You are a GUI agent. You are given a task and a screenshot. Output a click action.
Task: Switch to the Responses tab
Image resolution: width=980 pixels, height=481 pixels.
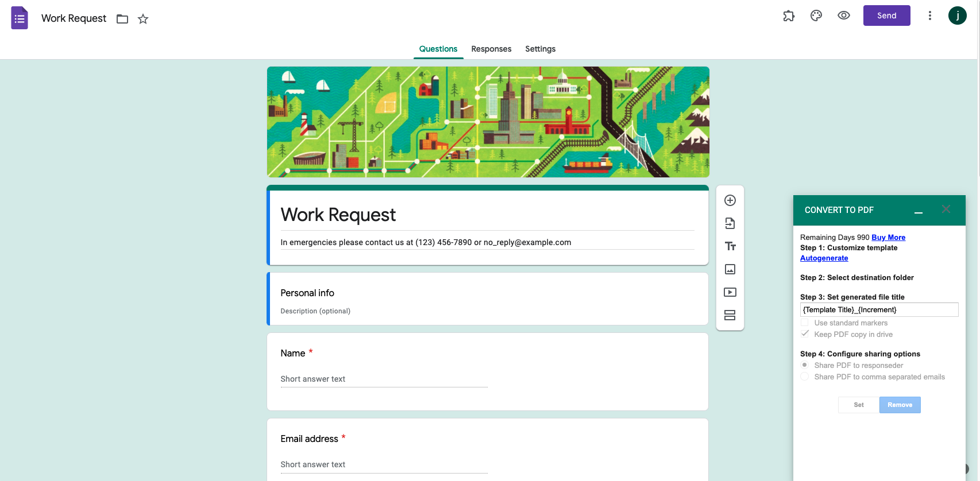pos(491,49)
